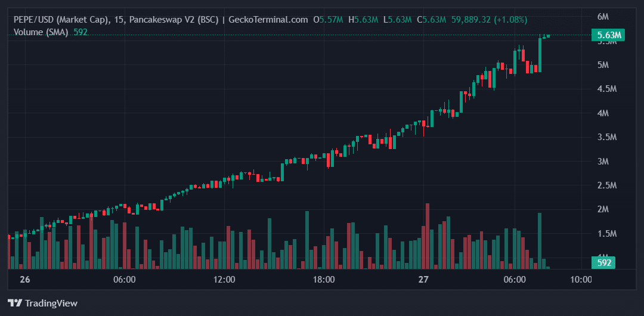This screenshot has width=644, height=316.
Task: Click the 1.5M price axis label
Action: tap(606, 233)
